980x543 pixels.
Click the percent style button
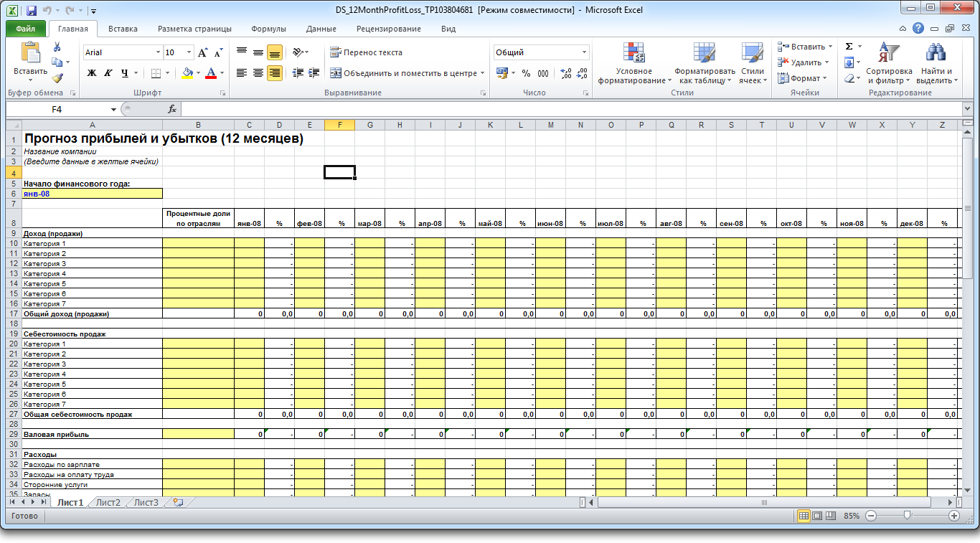click(x=526, y=73)
